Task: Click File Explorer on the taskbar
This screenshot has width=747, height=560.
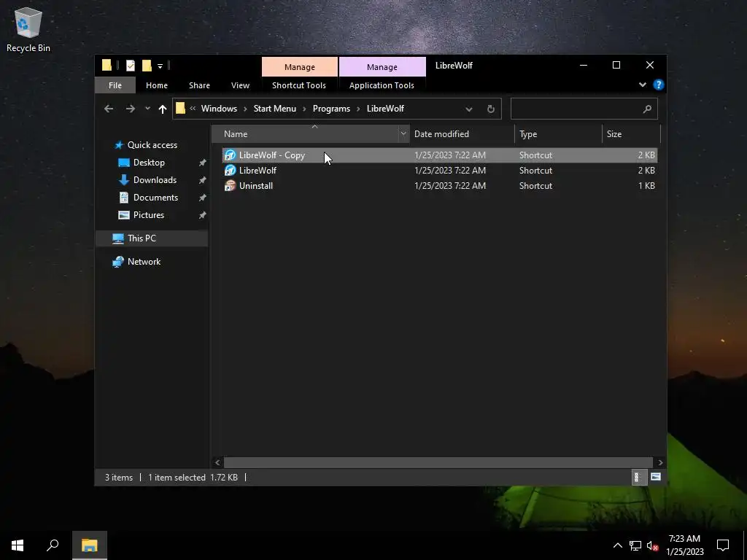Action: 90,545
